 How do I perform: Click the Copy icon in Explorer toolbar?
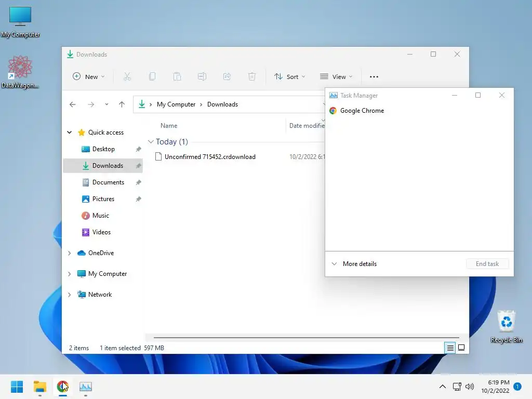152,77
